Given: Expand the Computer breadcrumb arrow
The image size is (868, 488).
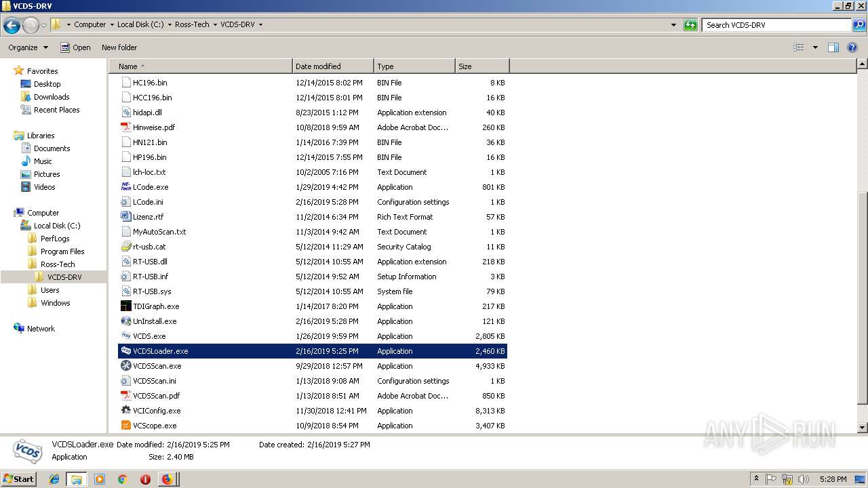Looking at the screenshot, I should point(112,25).
